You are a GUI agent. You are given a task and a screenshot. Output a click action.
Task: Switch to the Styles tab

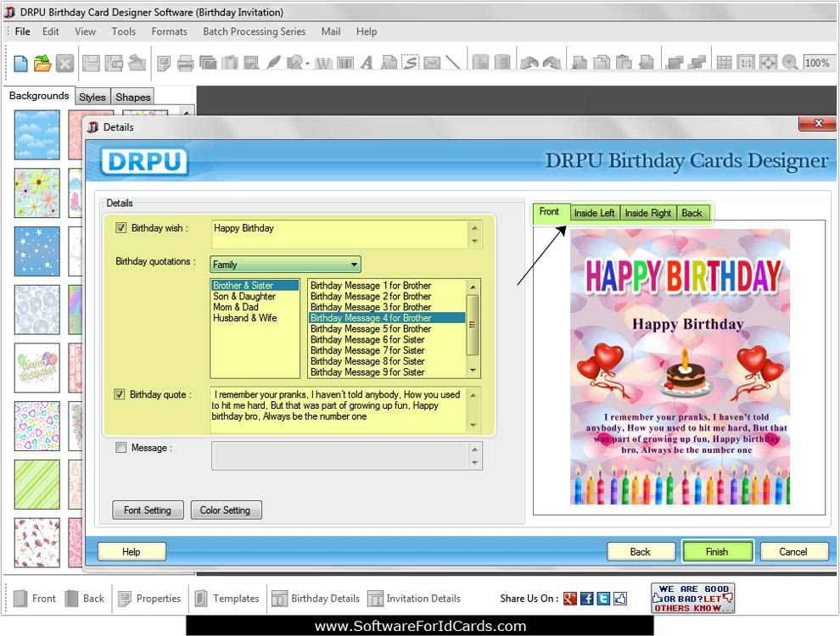pyautogui.click(x=92, y=97)
